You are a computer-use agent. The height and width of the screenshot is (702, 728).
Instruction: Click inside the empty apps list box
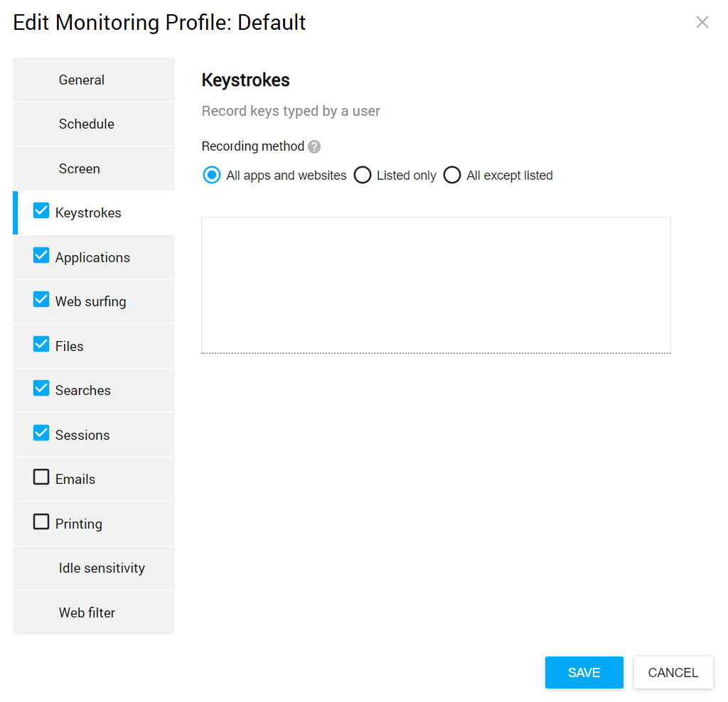(x=436, y=284)
